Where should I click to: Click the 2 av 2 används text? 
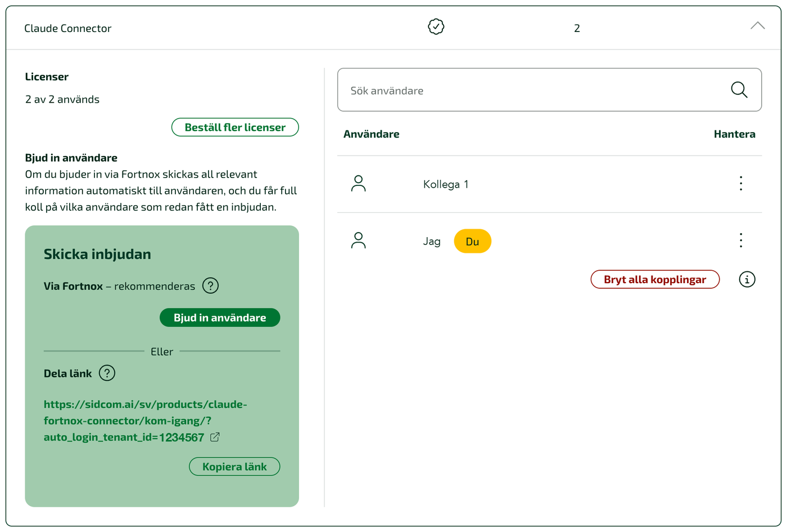click(62, 99)
